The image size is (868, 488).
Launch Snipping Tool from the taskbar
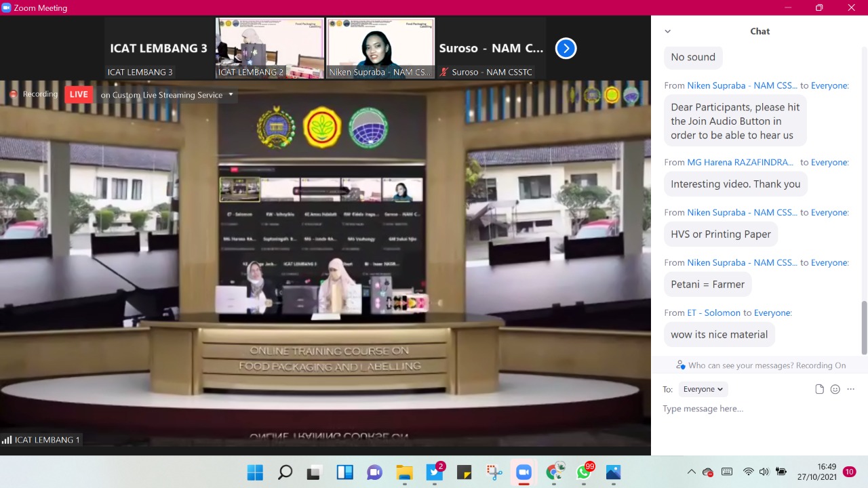(x=494, y=472)
